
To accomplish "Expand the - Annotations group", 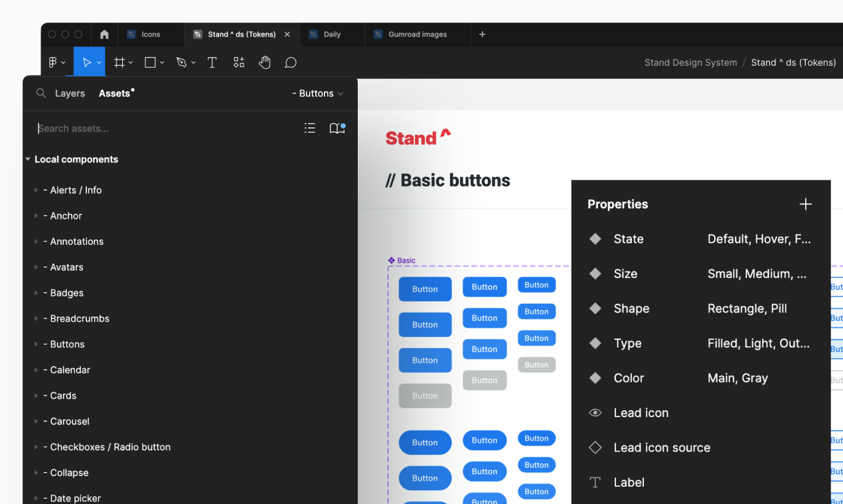I will pos(37,241).
